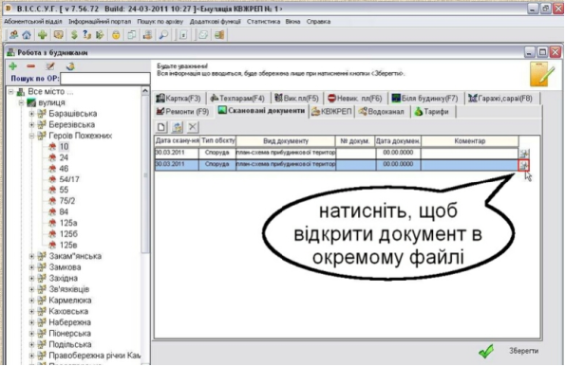Image resolution: width=565 pixels, height=366 pixels.
Task: Click the Пошук по ОР search field
Action: tap(105, 78)
